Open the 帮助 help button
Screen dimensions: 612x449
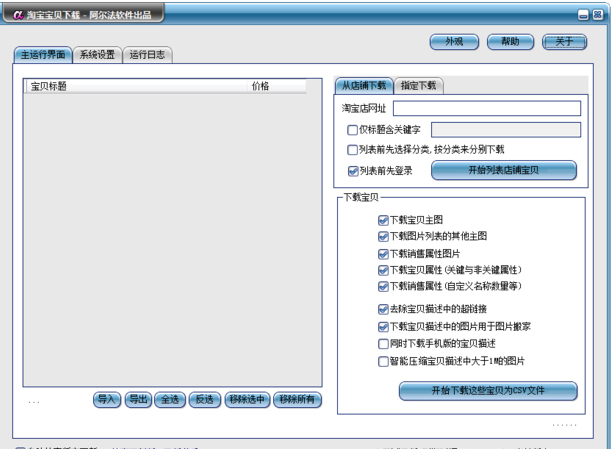point(511,42)
